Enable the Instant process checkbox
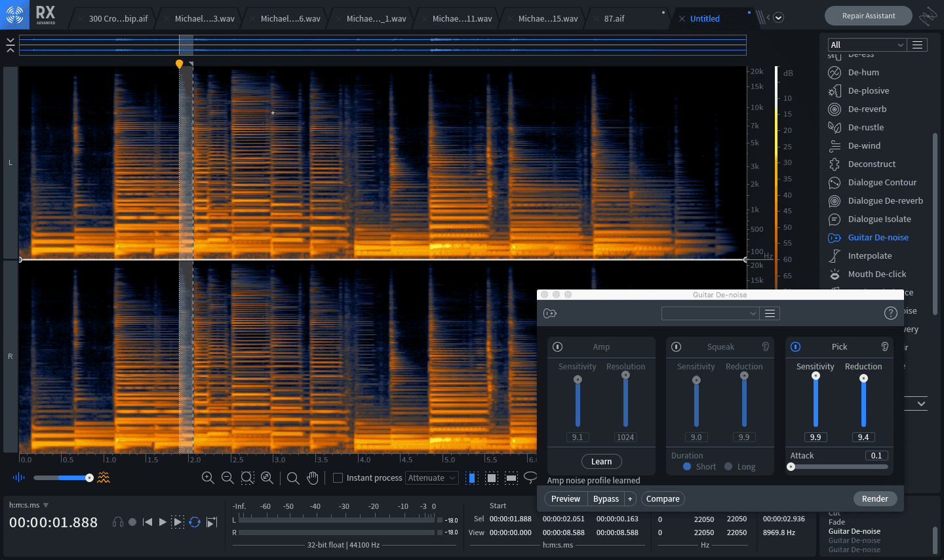Screen dimensions: 944x560 338,478
